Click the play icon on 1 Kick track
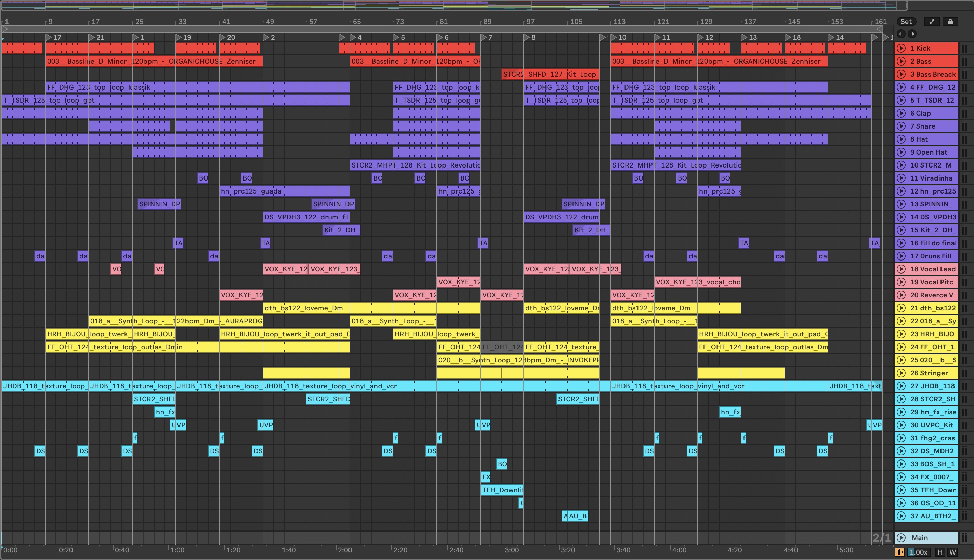 click(901, 48)
